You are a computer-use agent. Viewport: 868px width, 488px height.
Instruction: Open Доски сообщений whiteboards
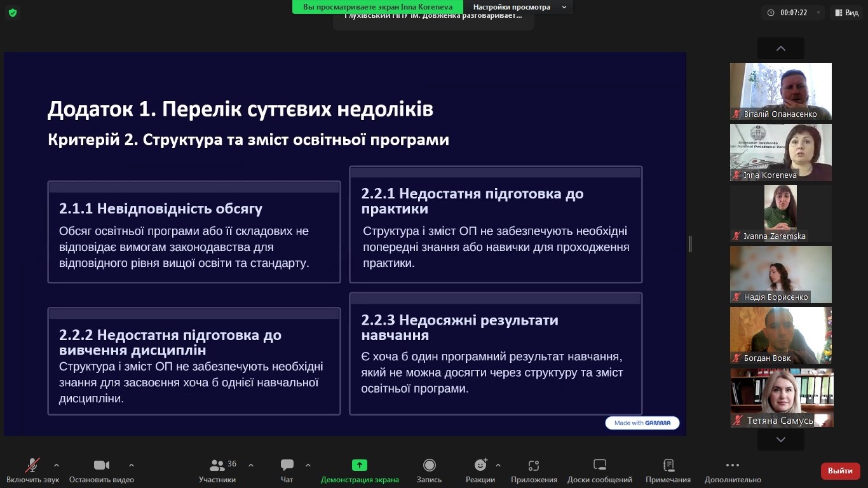(599, 466)
